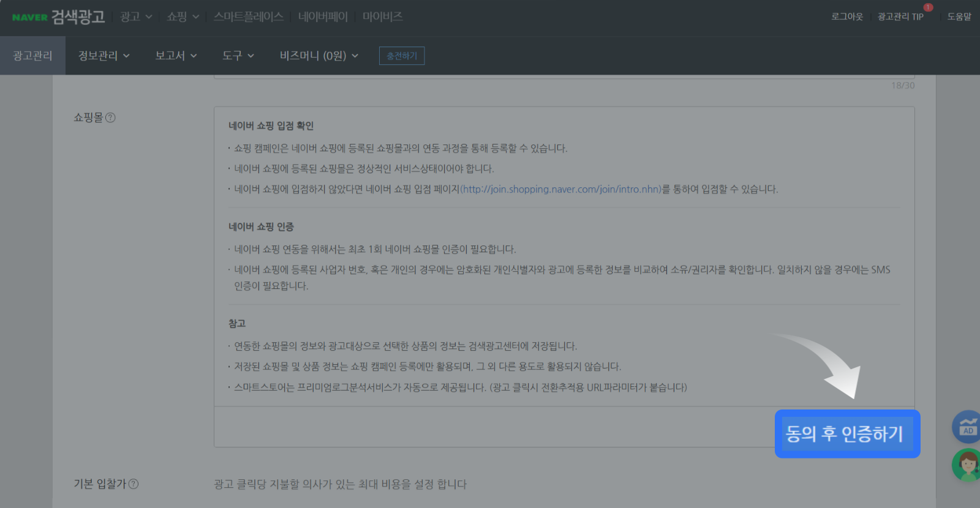Click the 동의 후 인증하기 button
The height and width of the screenshot is (508, 980).
(848, 434)
